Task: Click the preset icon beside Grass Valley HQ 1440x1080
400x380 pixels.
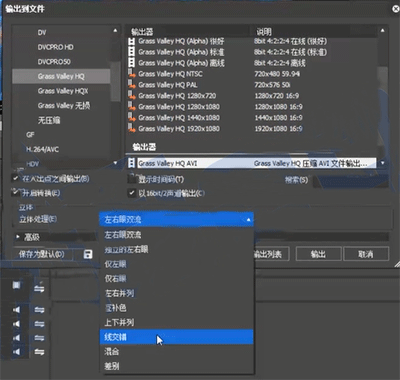Action: click(x=132, y=118)
